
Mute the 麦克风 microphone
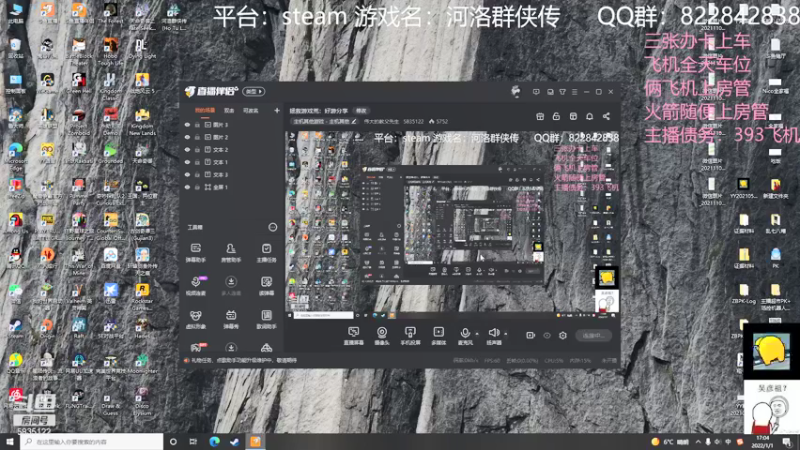click(465, 336)
